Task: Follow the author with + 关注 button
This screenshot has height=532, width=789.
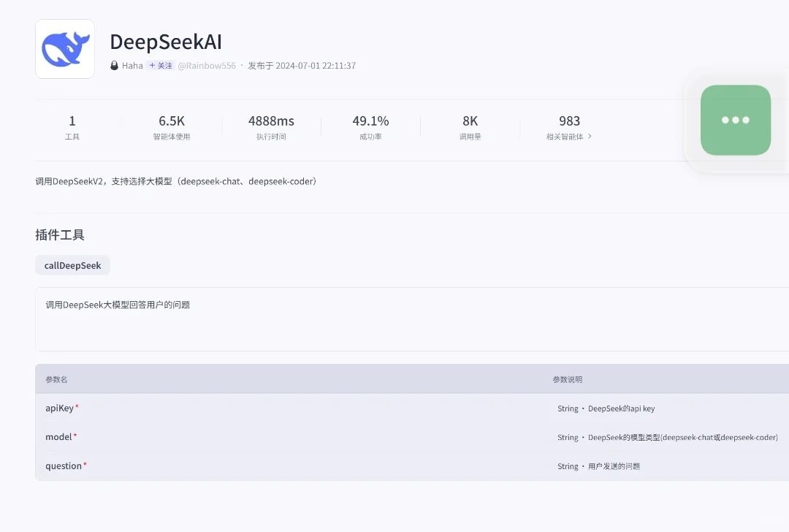Action: coord(161,66)
